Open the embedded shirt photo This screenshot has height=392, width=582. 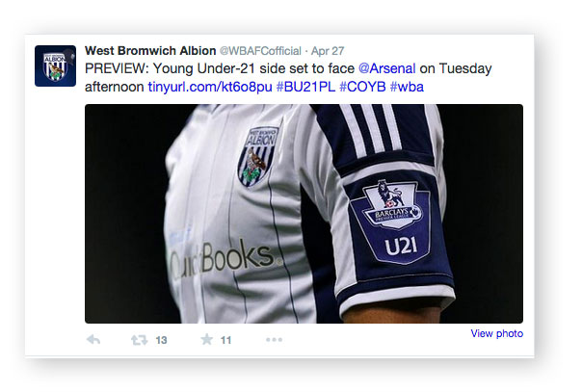click(x=304, y=214)
